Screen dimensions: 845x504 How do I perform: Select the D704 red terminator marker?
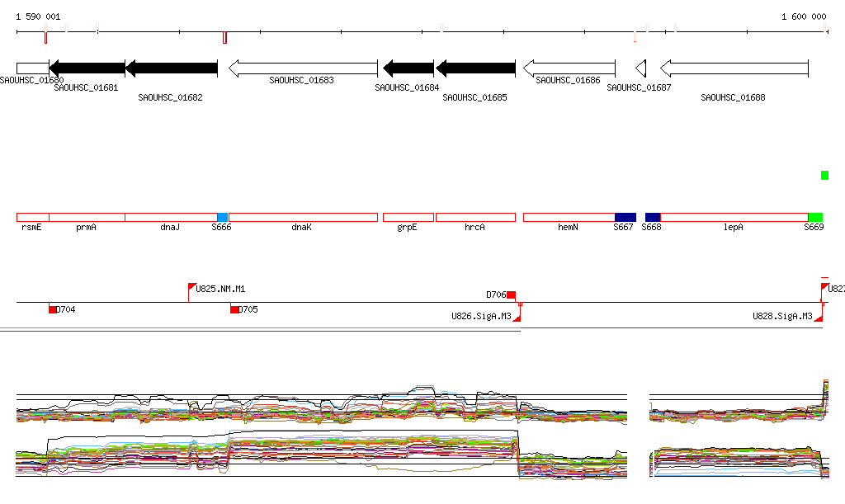coord(53,309)
